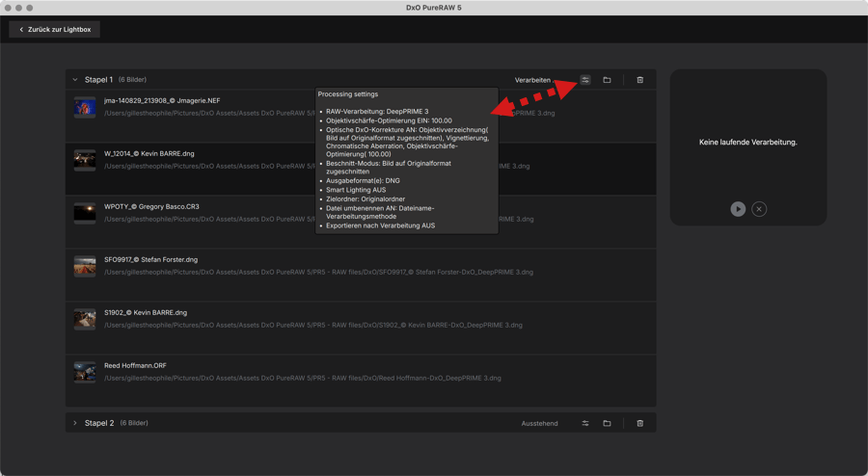Open output folder icon for Stapel 1
This screenshot has height=476, width=868.
point(607,80)
